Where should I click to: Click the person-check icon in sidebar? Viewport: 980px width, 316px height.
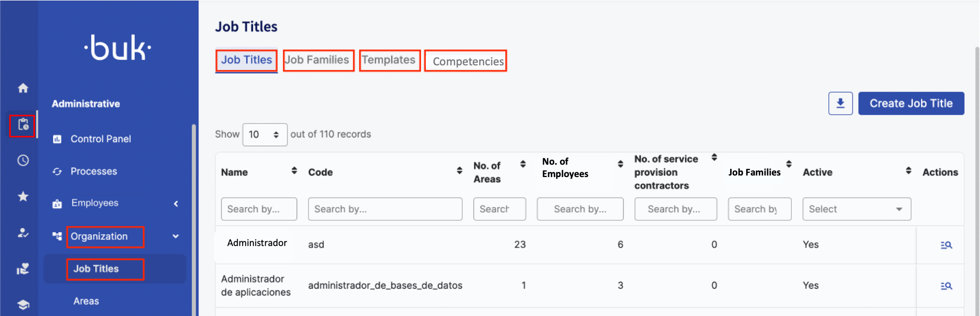point(23,233)
